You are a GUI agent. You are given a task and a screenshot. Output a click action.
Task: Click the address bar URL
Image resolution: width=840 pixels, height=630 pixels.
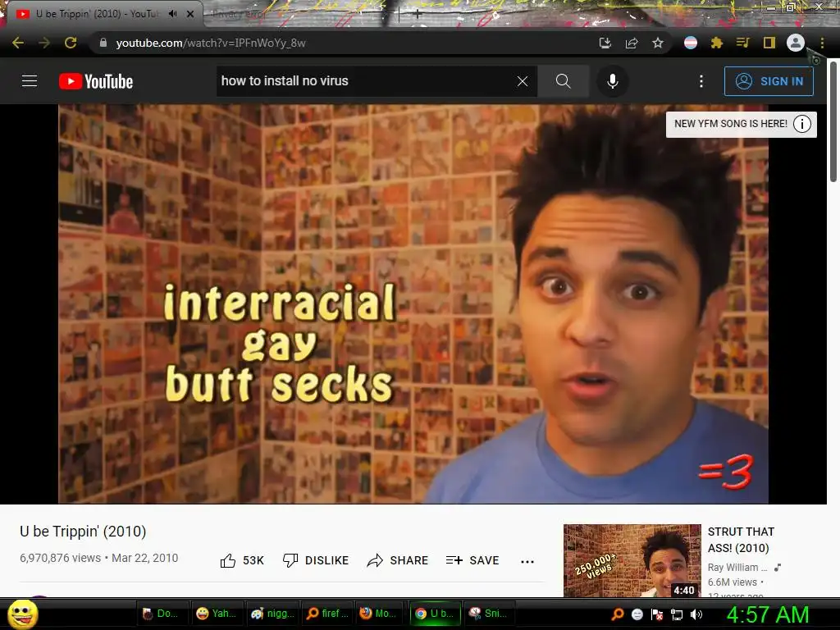click(x=211, y=43)
